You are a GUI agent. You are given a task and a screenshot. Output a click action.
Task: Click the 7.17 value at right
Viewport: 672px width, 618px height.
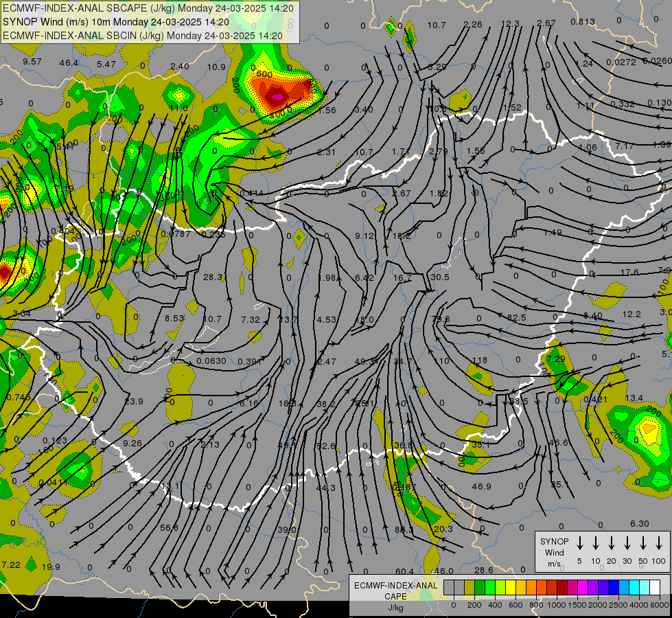tap(625, 146)
